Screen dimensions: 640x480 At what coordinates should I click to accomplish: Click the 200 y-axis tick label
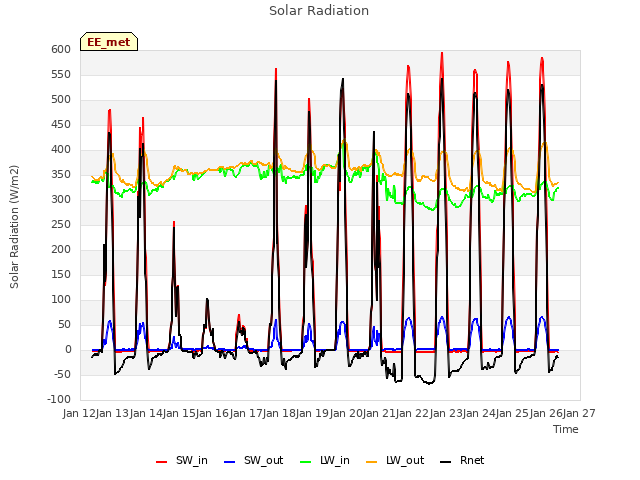(x=61, y=249)
